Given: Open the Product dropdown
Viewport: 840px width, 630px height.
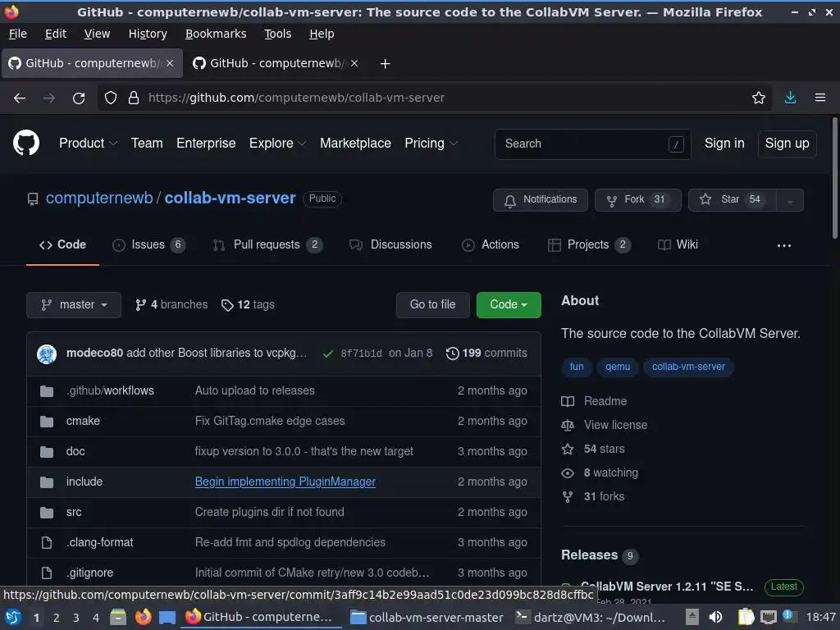Looking at the screenshot, I should pos(88,143).
